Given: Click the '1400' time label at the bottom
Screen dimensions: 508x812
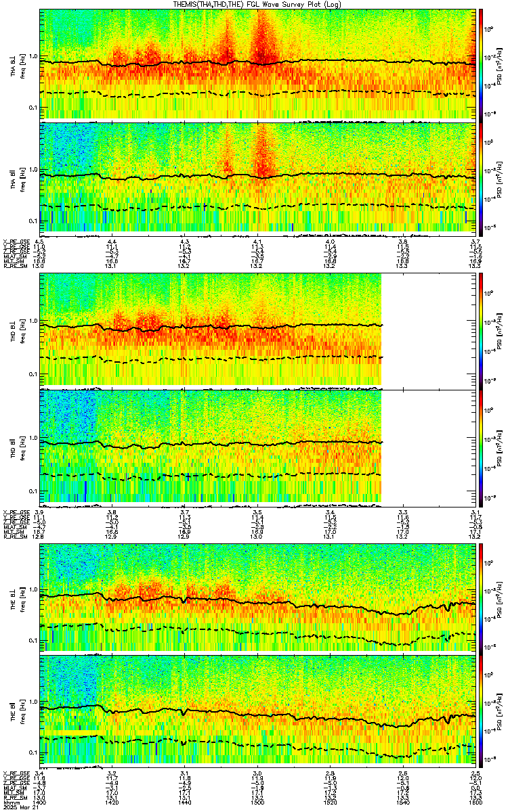Looking at the screenshot, I should (40, 802).
